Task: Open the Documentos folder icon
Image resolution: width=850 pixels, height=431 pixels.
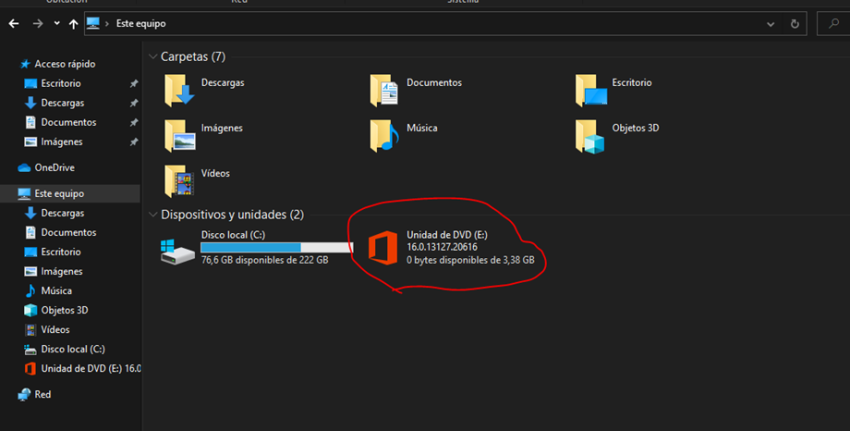Action: pos(385,90)
